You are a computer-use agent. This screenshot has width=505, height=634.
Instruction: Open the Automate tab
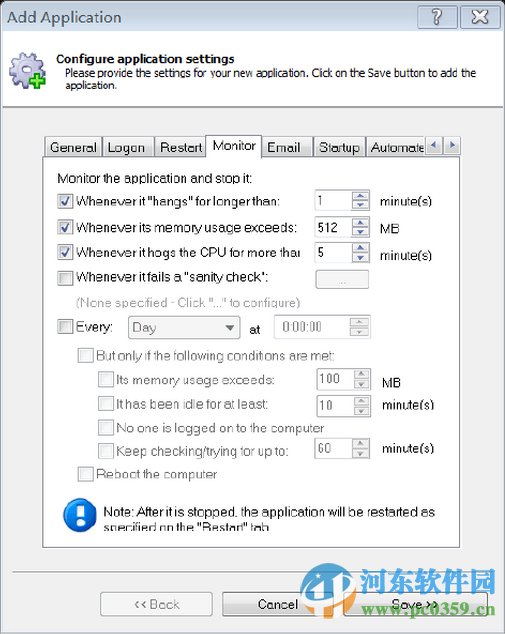point(397,147)
